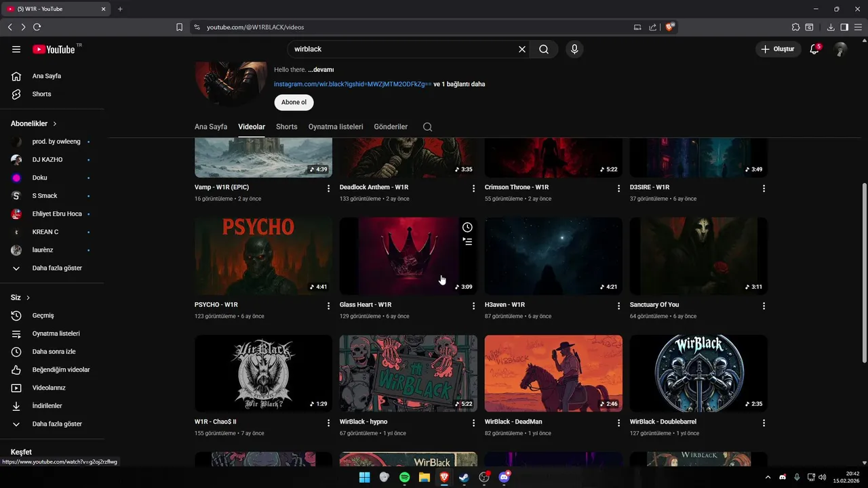Viewport: 868px width, 488px height.
Task: Open notifications bell
Action: click(815, 49)
